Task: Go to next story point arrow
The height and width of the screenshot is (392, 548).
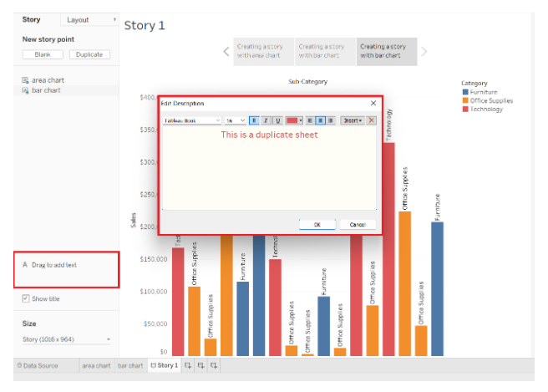Action: point(424,52)
